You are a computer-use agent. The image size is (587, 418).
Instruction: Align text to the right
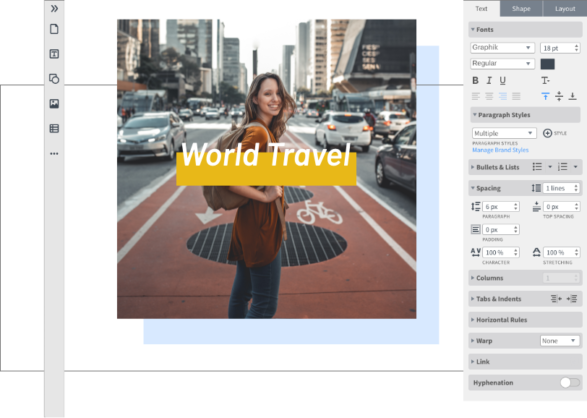coord(503,97)
